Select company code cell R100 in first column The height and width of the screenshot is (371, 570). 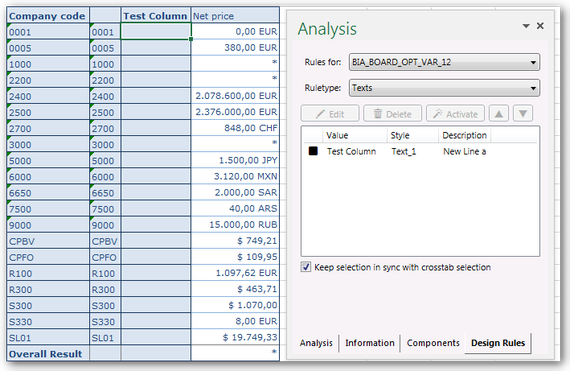point(48,273)
